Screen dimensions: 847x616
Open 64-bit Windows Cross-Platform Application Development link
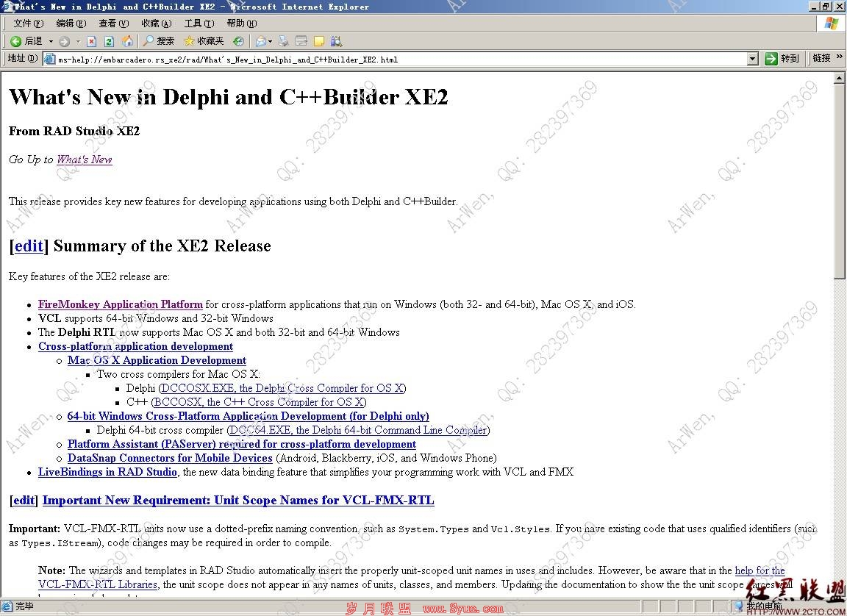coord(248,416)
